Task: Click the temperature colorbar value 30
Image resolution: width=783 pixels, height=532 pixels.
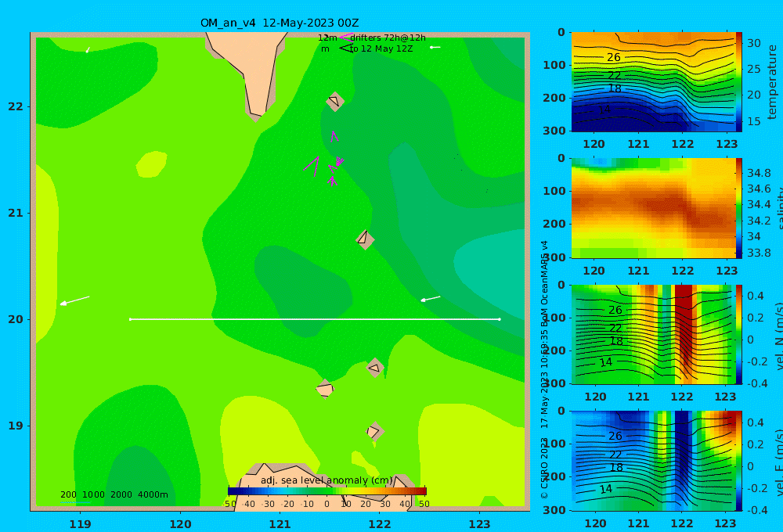Action: point(754,43)
